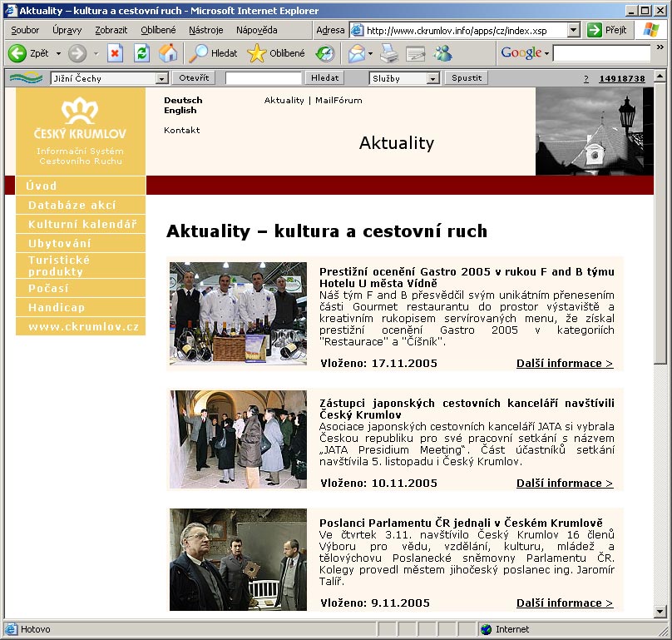The height and width of the screenshot is (640, 672).
Task: Go to the Home page icon
Action: [167, 53]
